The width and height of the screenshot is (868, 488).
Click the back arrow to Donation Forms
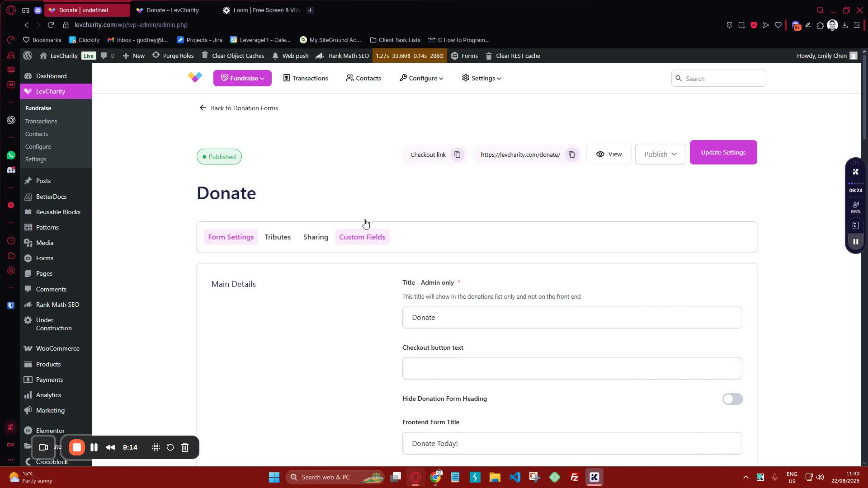pyautogui.click(x=203, y=108)
